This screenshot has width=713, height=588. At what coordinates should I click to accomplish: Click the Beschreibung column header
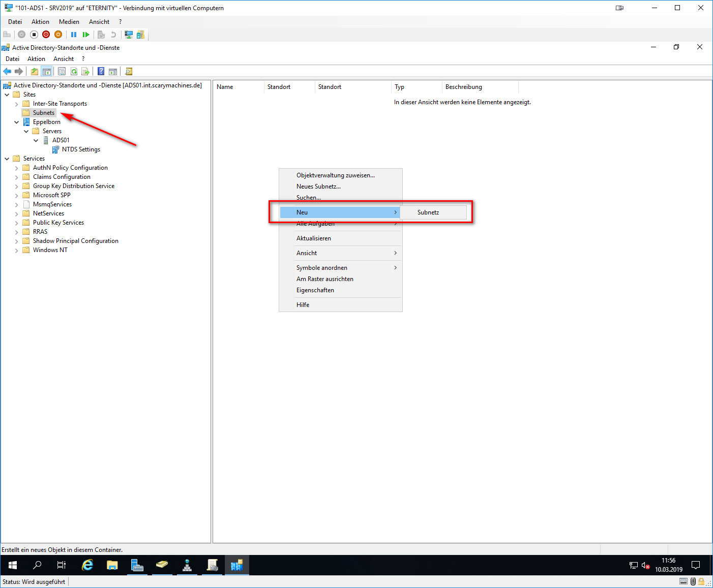click(463, 87)
